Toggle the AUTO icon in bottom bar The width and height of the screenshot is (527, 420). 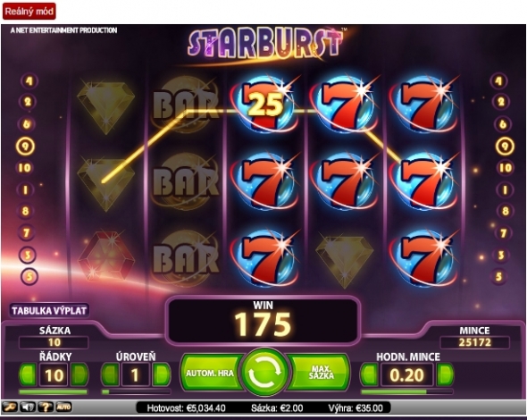(63, 407)
